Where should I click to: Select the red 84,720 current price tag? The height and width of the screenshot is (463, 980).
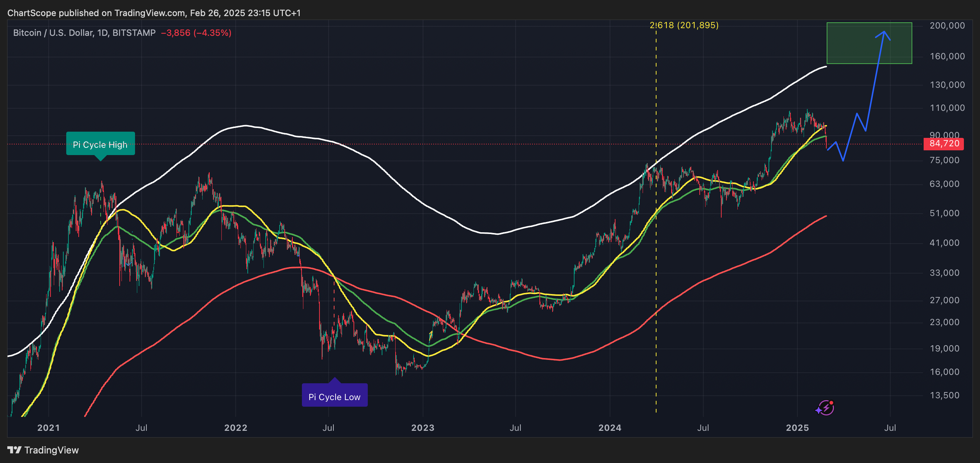(943, 144)
